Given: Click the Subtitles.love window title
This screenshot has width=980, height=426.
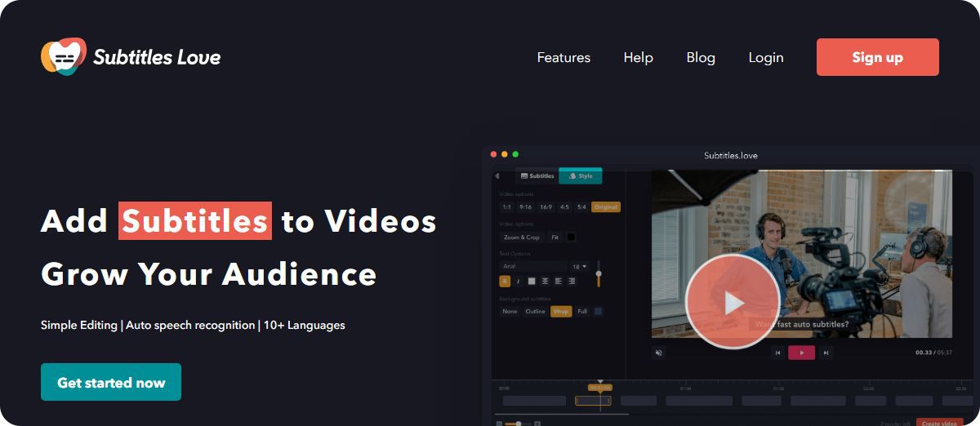Looking at the screenshot, I should pyautogui.click(x=730, y=155).
